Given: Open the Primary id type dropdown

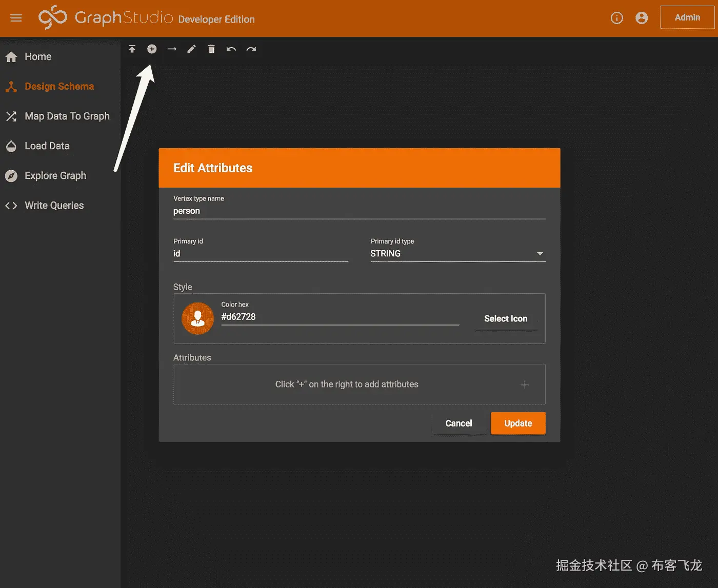Looking at the screenshot, I should pos(457,254).
